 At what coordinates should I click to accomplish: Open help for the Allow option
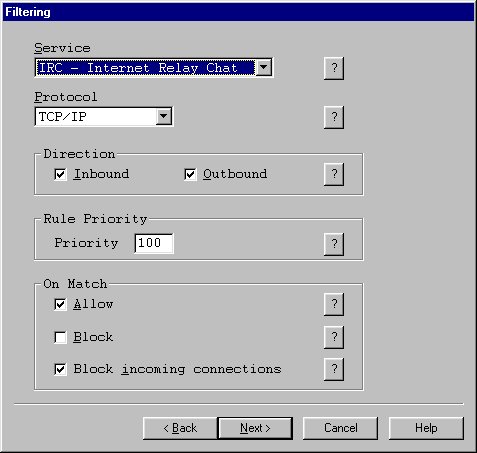[x=334, y=304]
